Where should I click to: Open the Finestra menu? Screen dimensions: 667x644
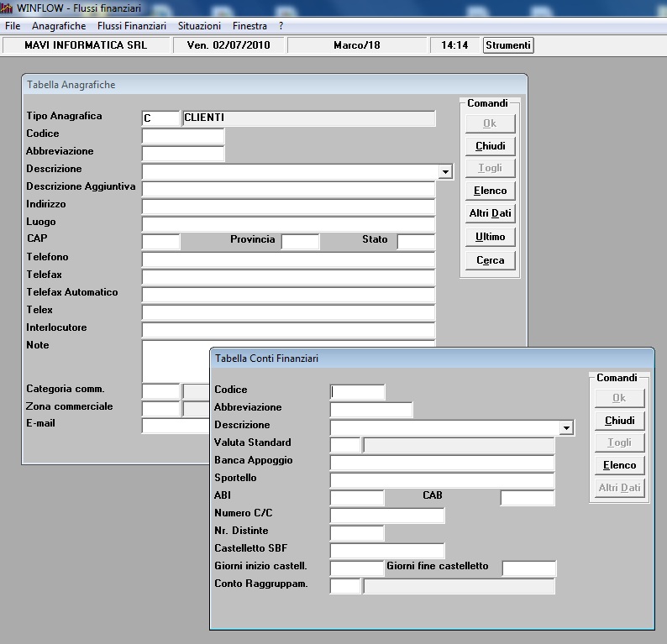point(249,26)
